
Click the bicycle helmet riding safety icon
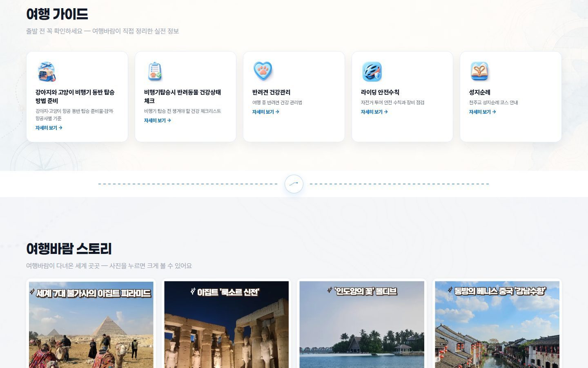tap(372, 72)
